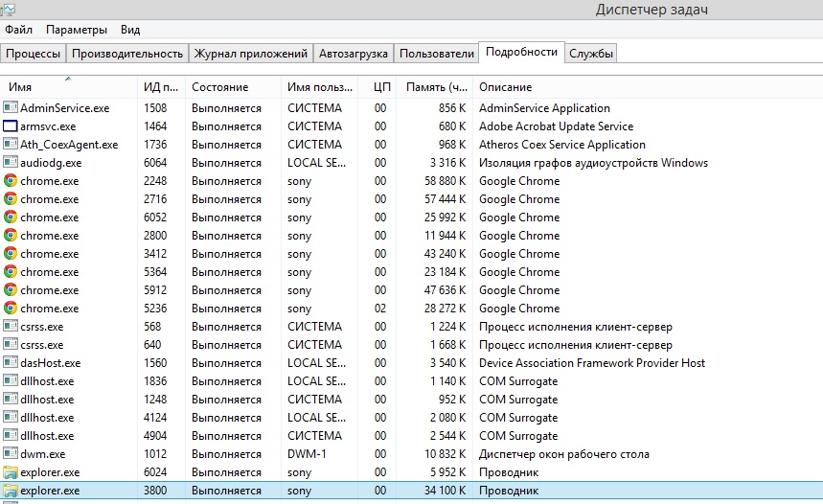Click the armsvc.exe process icon
Screen dimensions: 823x504
click(11, 126)
